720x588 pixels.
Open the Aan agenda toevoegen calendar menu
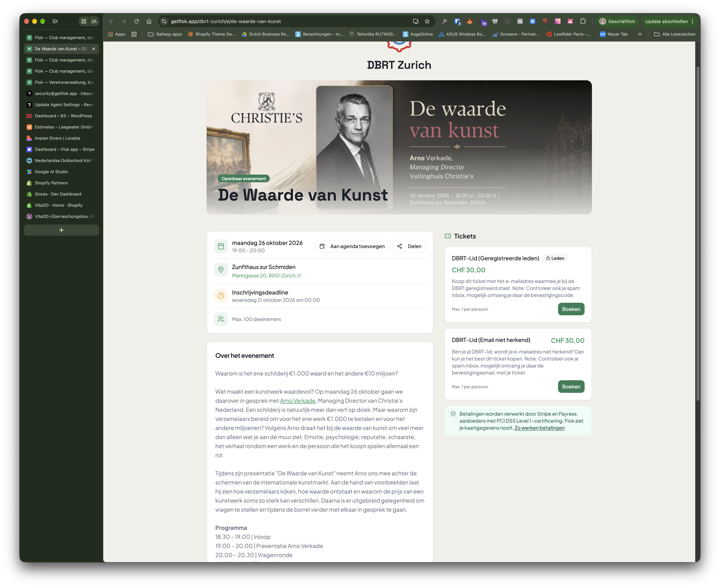coord(352,246)
